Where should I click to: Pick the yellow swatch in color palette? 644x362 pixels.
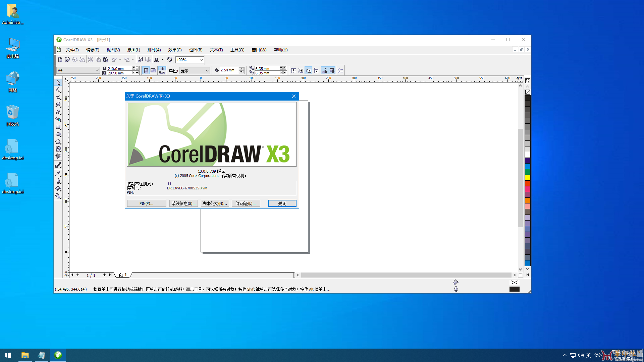click(x=528, y=178)
